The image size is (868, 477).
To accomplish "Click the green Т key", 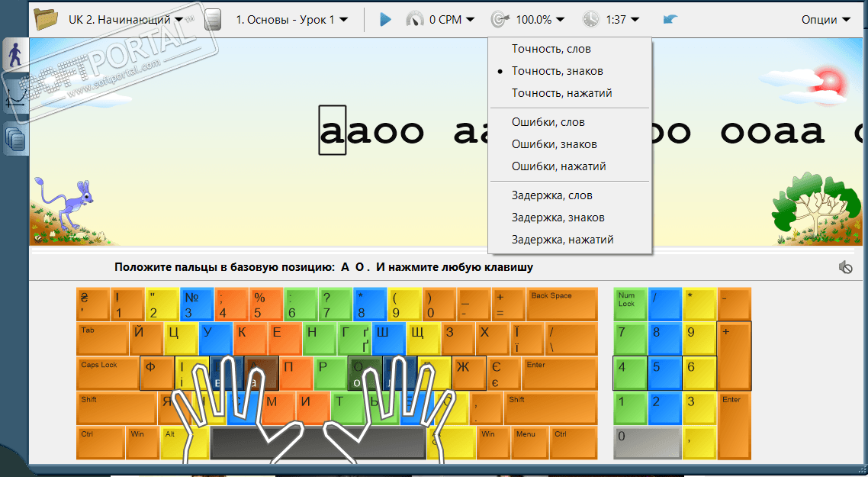I will tap(347, 408).
